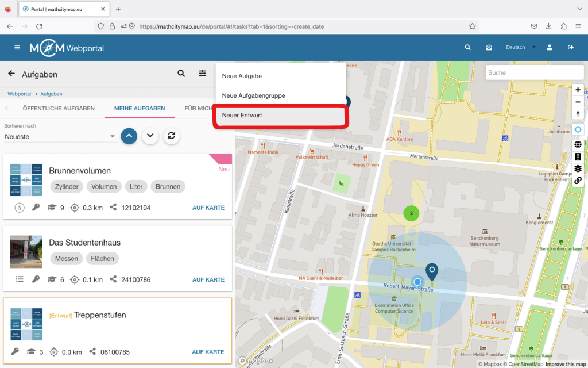Click the refresh task list button
588x368 pixels.
pos(171,136)
